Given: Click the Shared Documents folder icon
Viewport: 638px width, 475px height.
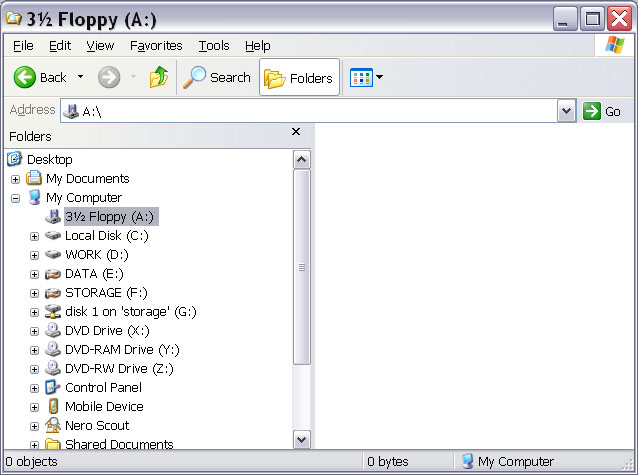Looking at the screenshot, I should (53, 444).
